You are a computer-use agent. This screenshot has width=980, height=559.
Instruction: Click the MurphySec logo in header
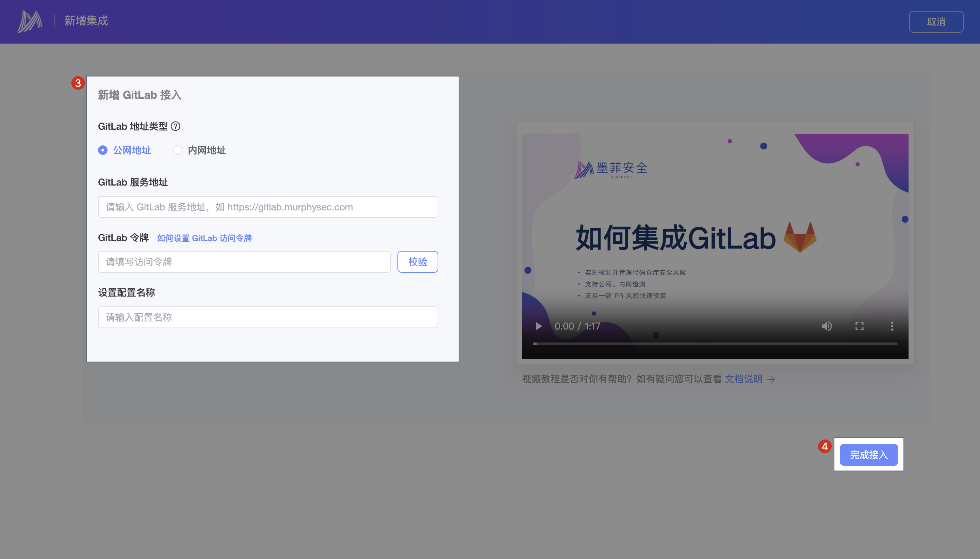click(x=30, y=21)
